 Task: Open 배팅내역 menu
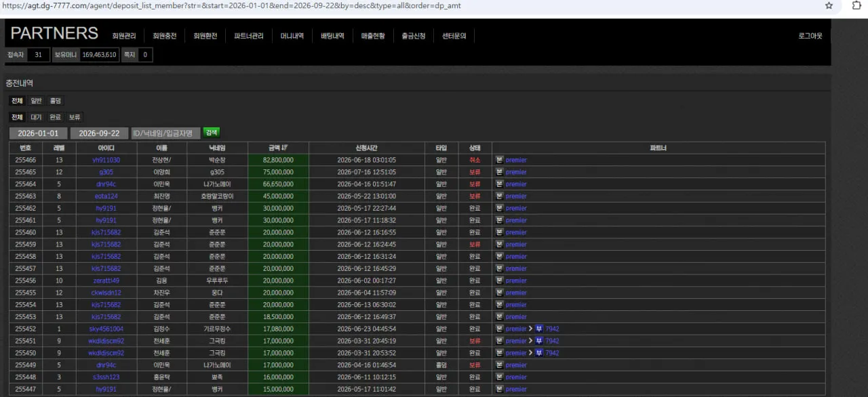coord(333,36)
